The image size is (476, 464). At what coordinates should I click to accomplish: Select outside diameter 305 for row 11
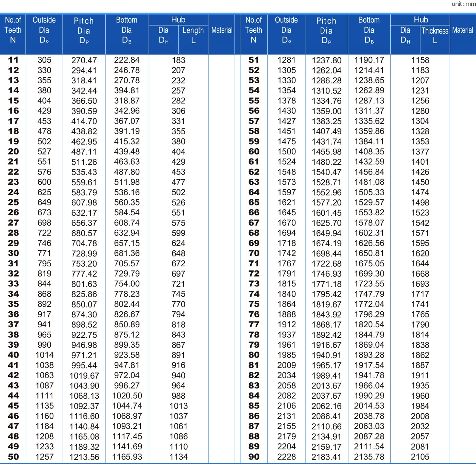(44, 60)
